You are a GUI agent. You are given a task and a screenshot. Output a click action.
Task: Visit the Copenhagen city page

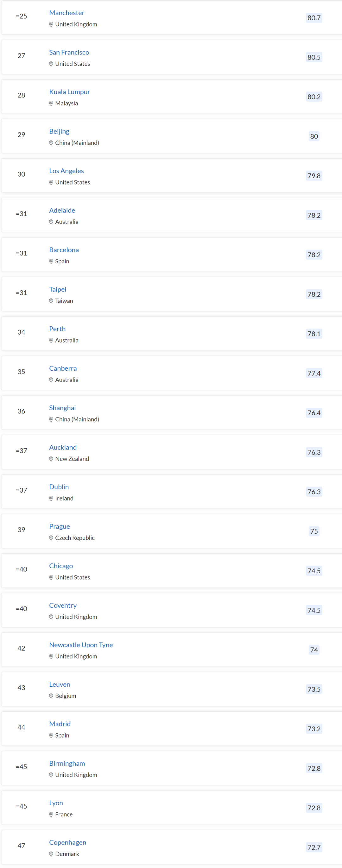[x=68, y=842]
